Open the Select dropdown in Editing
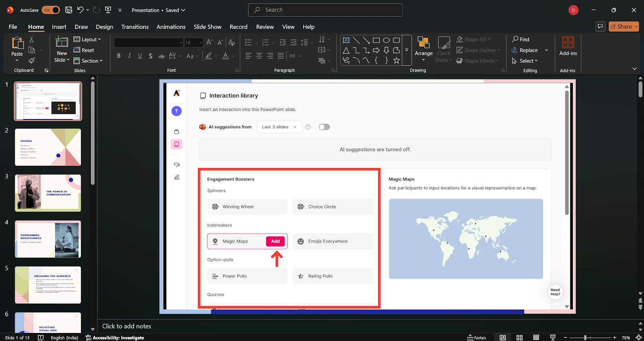 coord(525,61)
